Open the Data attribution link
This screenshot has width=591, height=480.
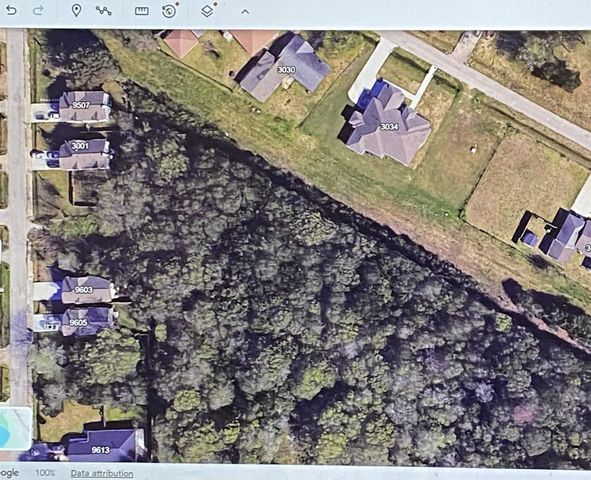(102, 473)
